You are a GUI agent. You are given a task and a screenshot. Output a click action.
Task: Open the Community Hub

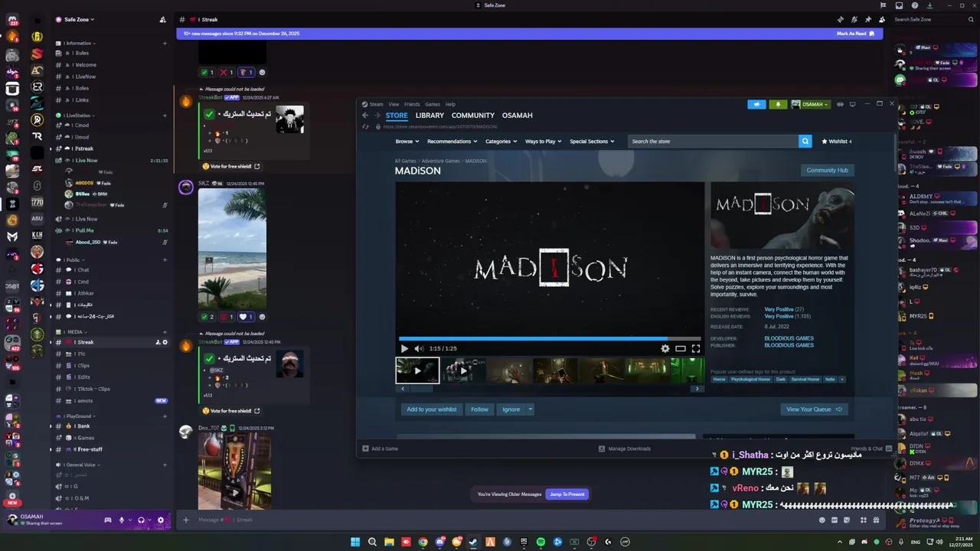point(827,170)
